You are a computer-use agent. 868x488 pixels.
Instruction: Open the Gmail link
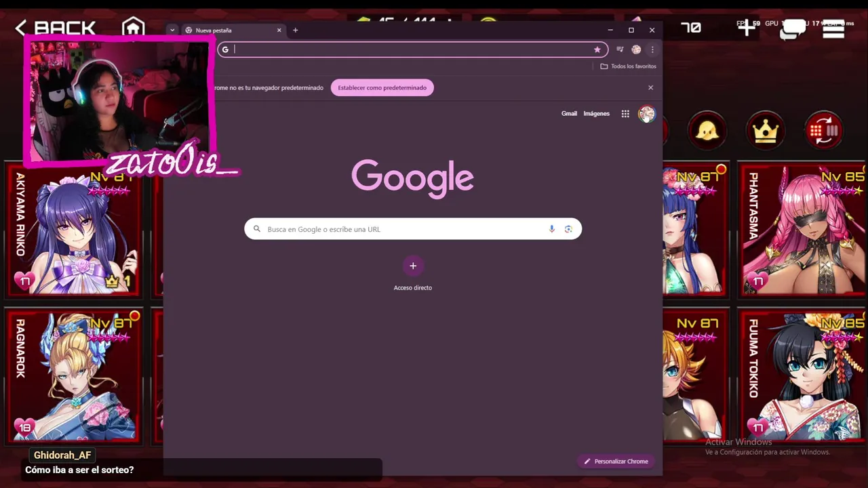point(569,114)
